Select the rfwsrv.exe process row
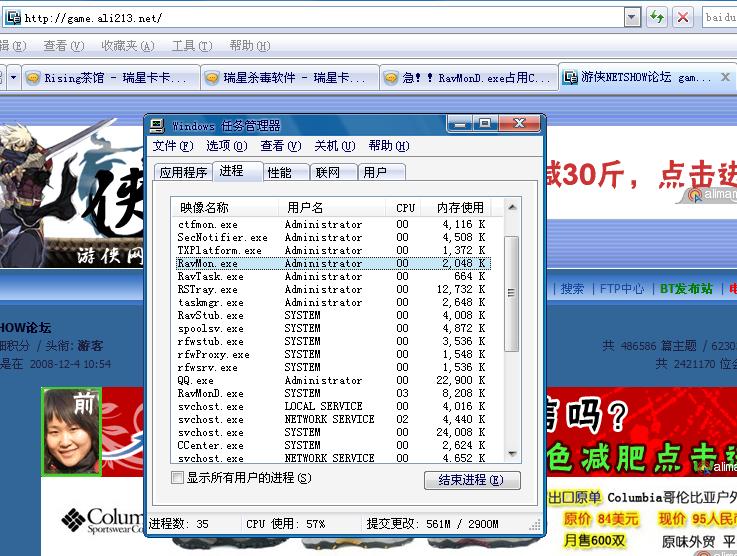Viewport: 737px width, 556px height. click(333, 368)
